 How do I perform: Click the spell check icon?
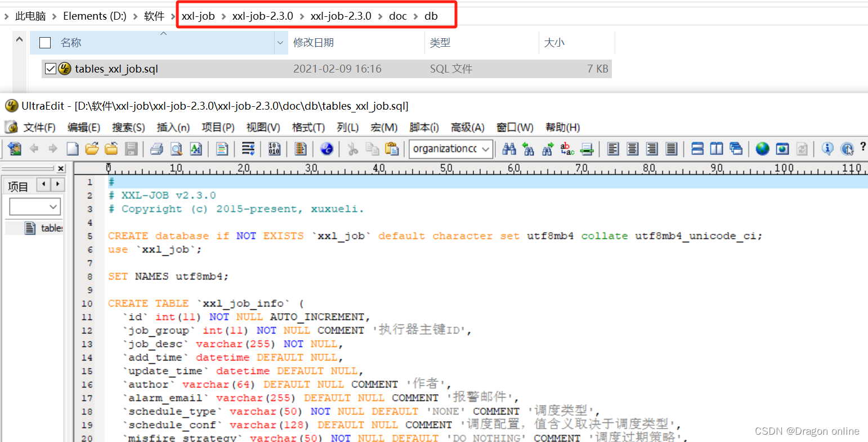(x=196, y=148)
